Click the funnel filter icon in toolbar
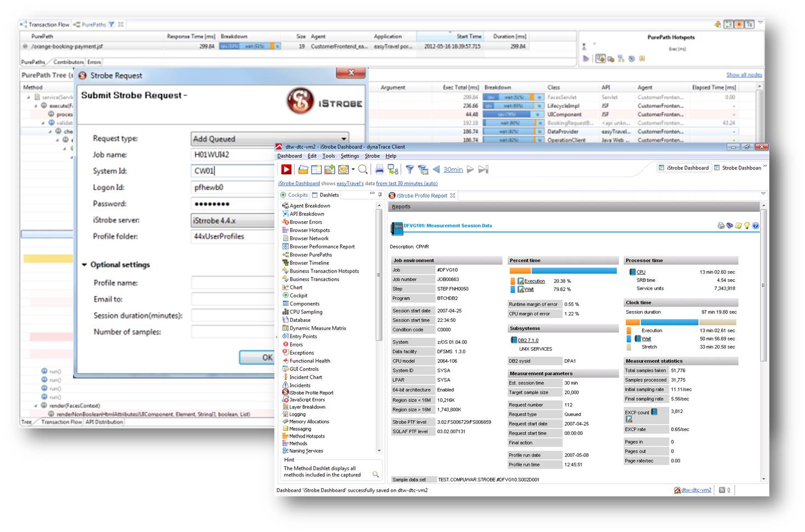Image resolution: width=805 pixels, height=532 pixels. coord(409,169)
